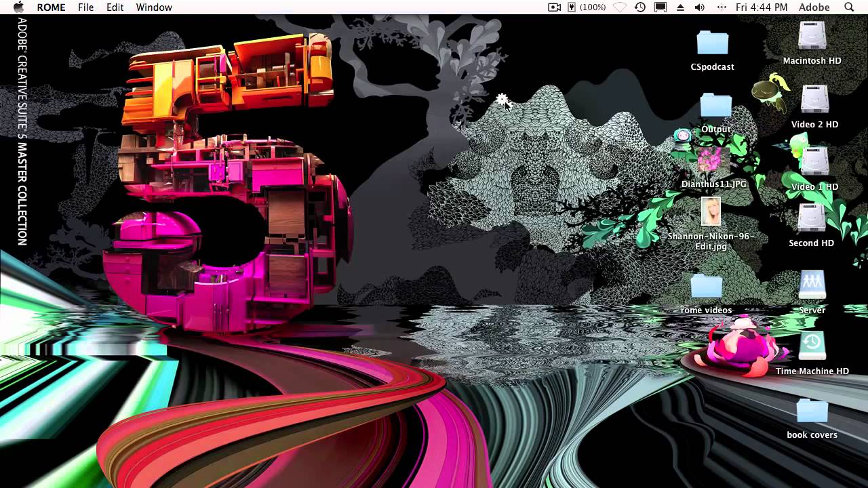Click the battery percentage (100%) text

tap(593, 7)
